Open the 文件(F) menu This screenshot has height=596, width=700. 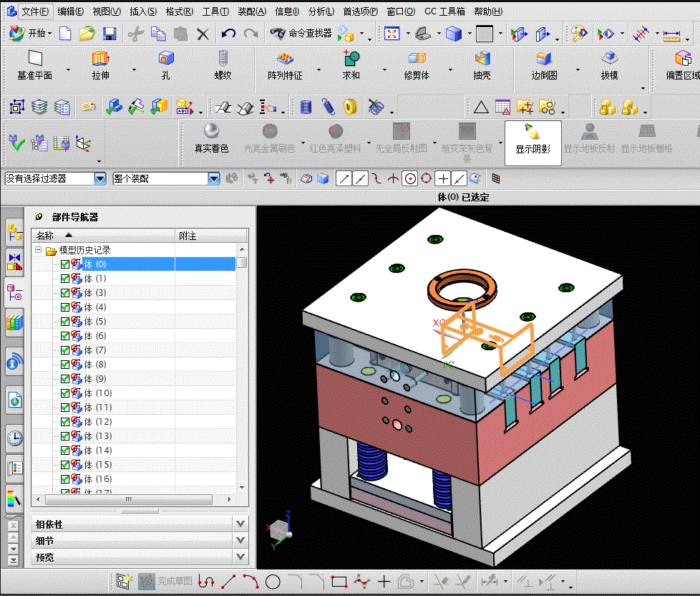[x=34, y=11]
